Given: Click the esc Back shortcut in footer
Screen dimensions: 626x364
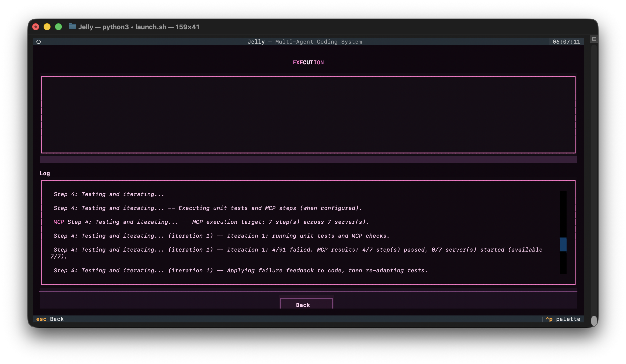Looking at the screenshot, I should (x=50, y=319).
